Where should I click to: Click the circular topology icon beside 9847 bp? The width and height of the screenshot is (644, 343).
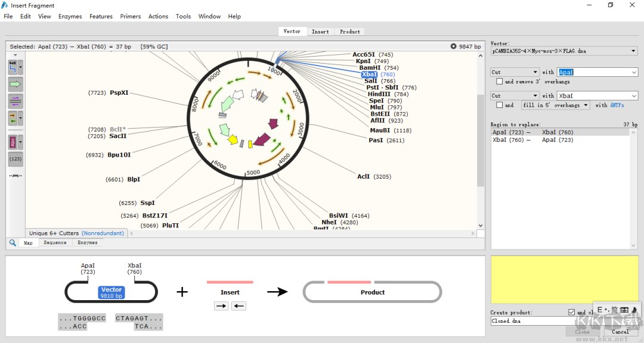pos(453,46)
